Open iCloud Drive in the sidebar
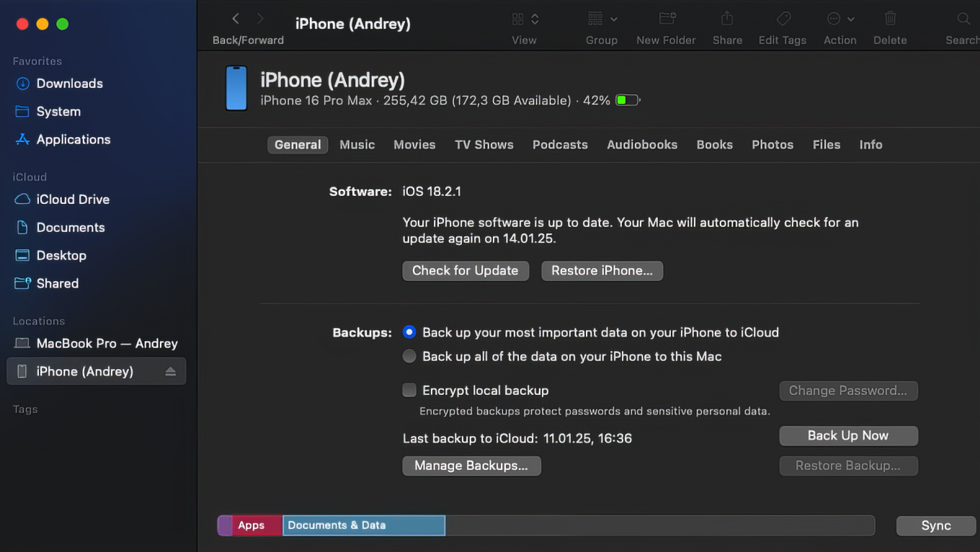The width and height of the screenshot is (980, 552). 71,200
